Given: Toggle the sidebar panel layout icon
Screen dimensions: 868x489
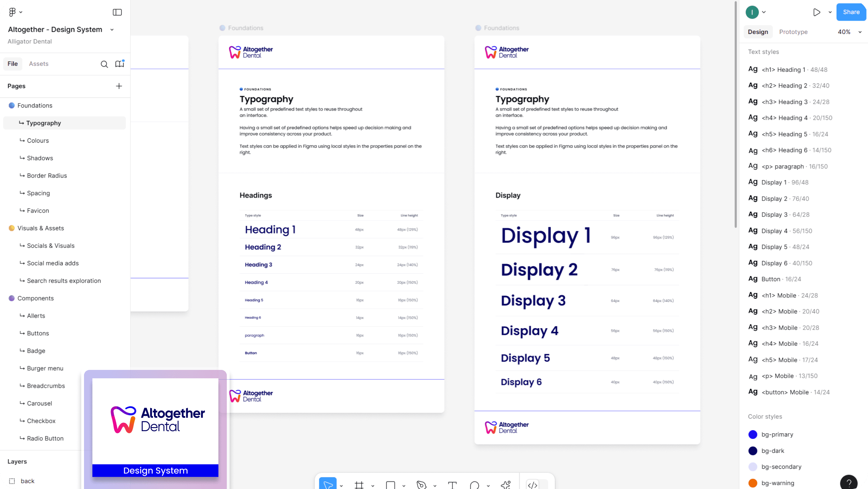Looking at the screenshot, I should coord(117,12).
